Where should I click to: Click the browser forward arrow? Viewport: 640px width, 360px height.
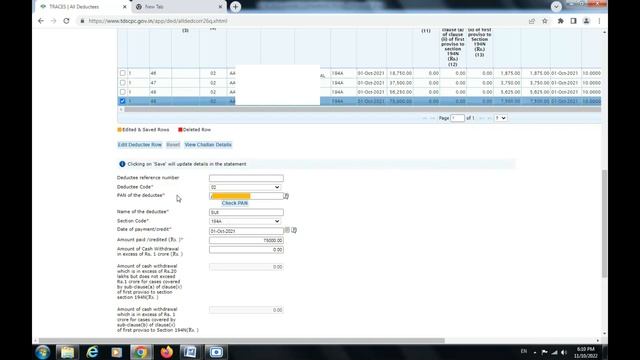pos(53,21)
